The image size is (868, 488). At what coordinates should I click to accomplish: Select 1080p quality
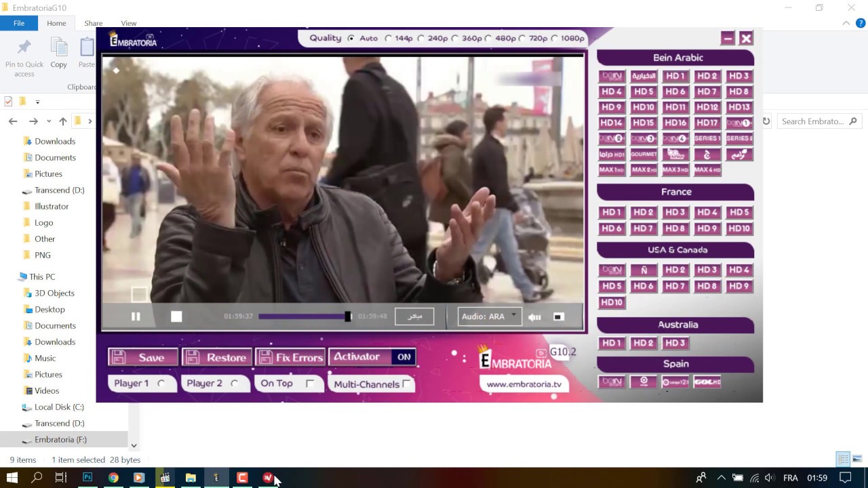tap(555, 39)
